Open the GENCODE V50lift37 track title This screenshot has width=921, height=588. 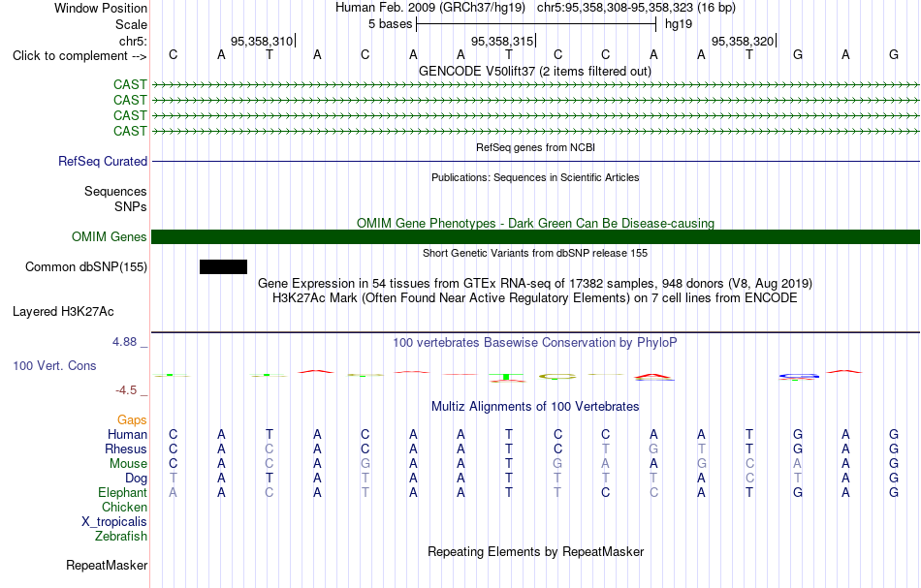pyautogui.click(x=535, y=71)
